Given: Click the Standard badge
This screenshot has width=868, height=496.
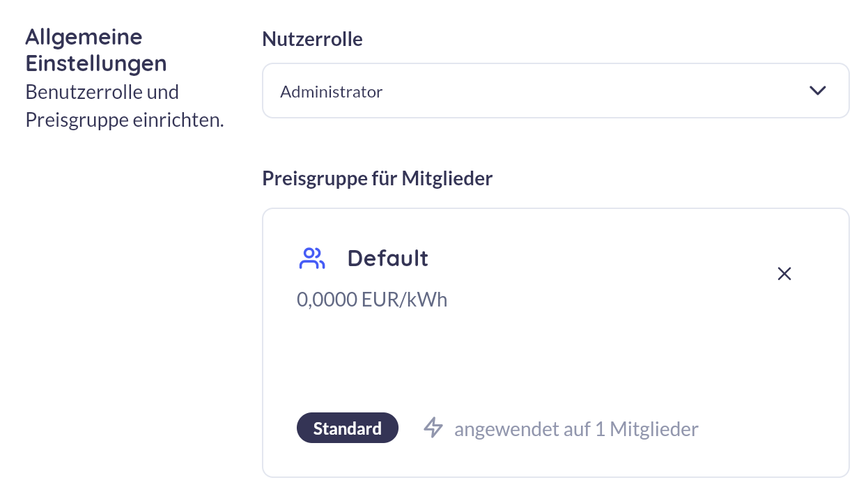Looking at the screenshot, I should [x=348, y=428].
